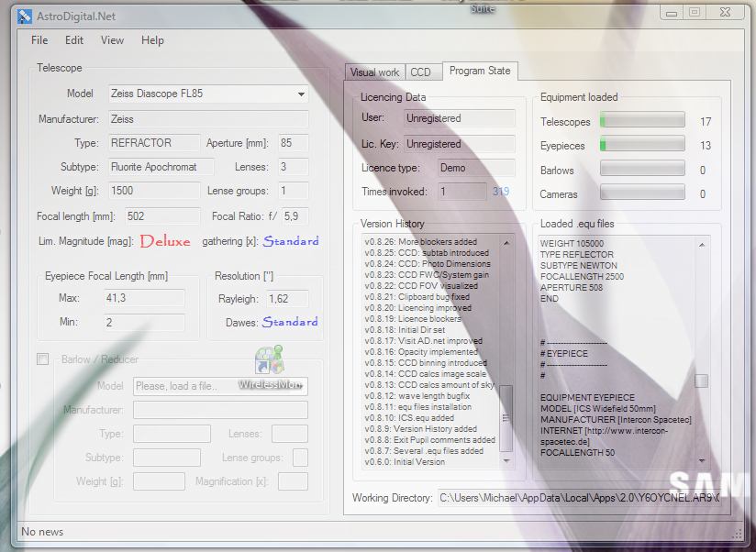Click version entry 'v0.8.26: More blockers added'
Viewport: 756px width, 552px height.
point(420,242)
